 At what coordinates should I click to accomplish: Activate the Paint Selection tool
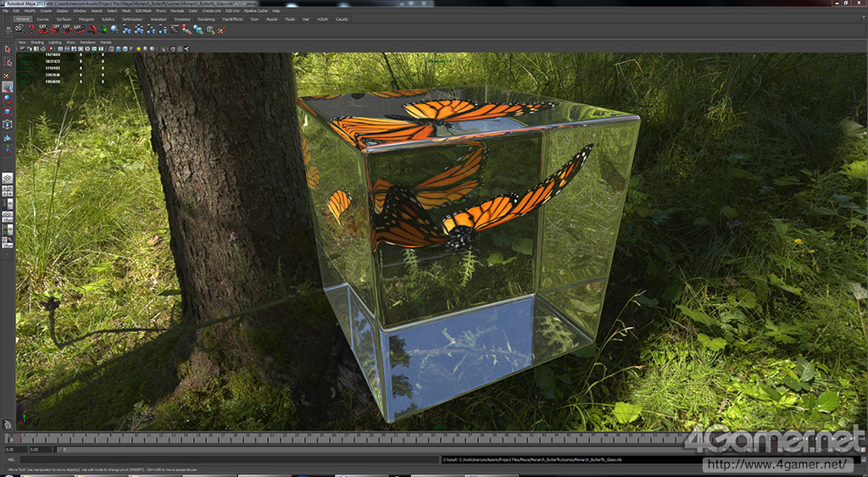[7, 75]
